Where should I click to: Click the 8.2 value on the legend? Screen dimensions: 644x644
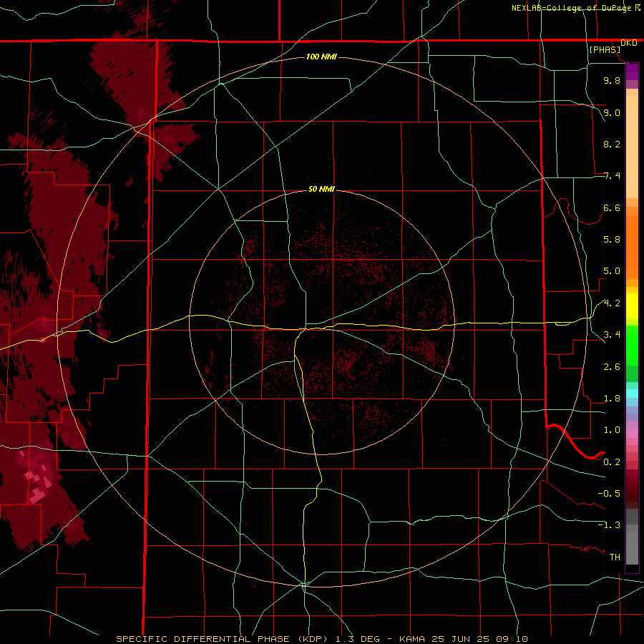[612, 144]
